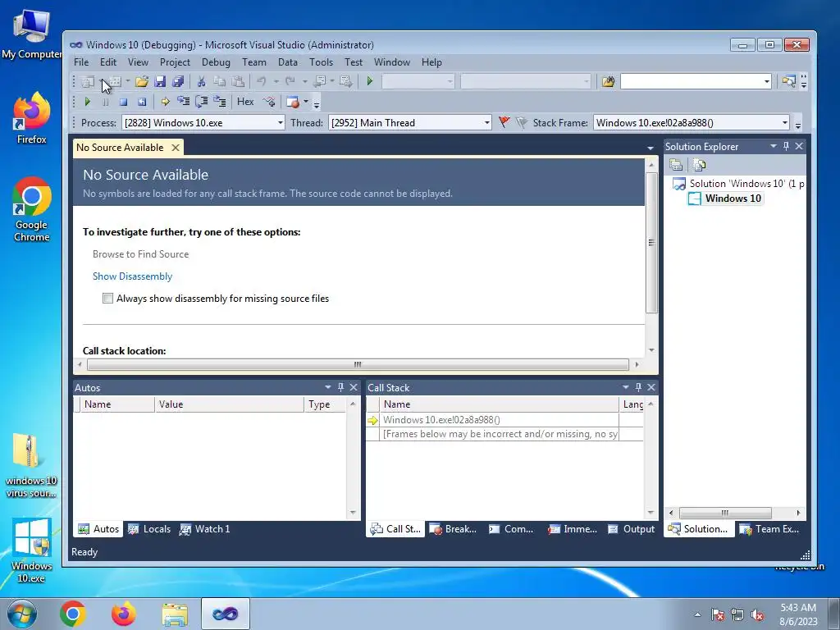840x630 pixels.
Task: Click the editor vertical scrollbar thumb
Action: click(x=651, y=243)
